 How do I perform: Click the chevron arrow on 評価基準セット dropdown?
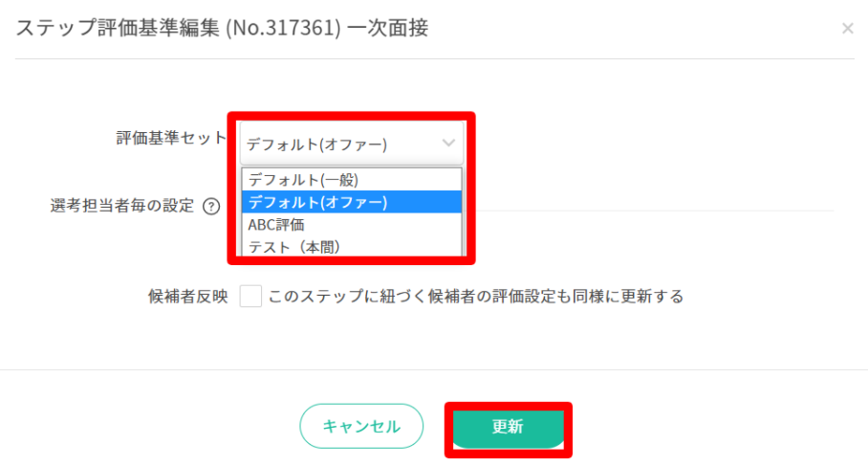449,144
